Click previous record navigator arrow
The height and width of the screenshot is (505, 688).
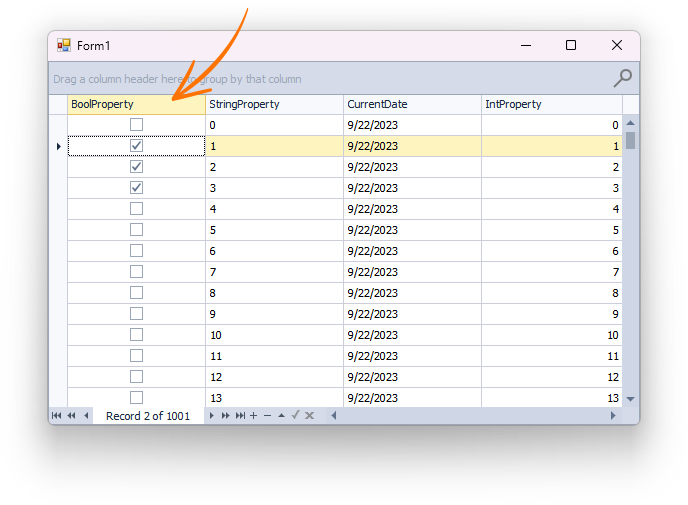click(86, 415)
